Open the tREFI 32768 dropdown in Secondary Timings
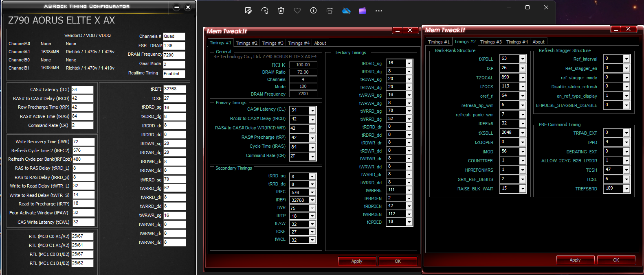The width and height of the screenshot is (644, 275). (312, 200)
